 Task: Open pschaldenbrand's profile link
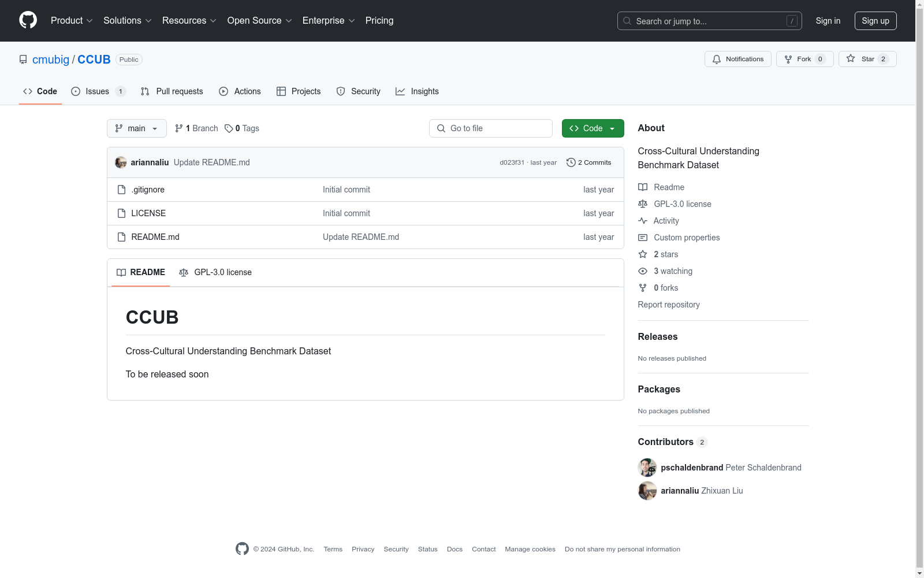tap(692, 468)
